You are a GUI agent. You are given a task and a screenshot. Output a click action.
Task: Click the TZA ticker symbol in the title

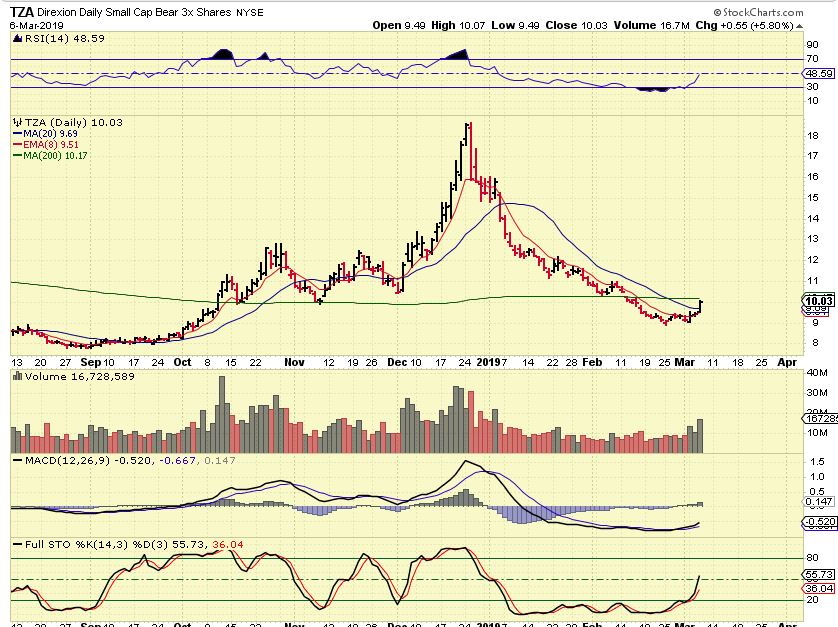pos(22,12)
